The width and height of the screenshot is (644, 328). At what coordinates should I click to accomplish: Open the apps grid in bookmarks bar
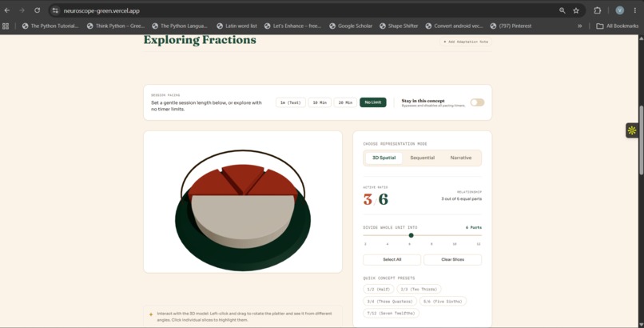tap(6, 26)
